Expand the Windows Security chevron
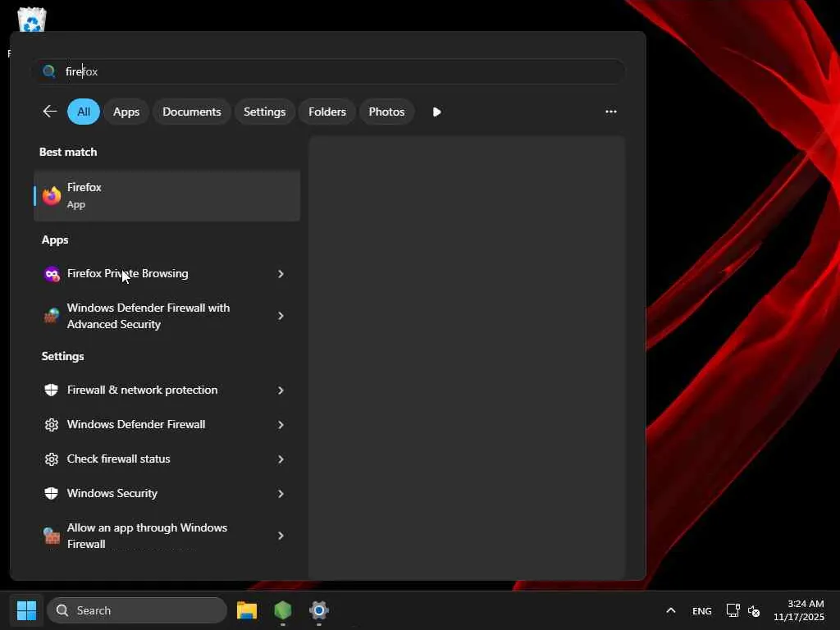 coord(281,494)
